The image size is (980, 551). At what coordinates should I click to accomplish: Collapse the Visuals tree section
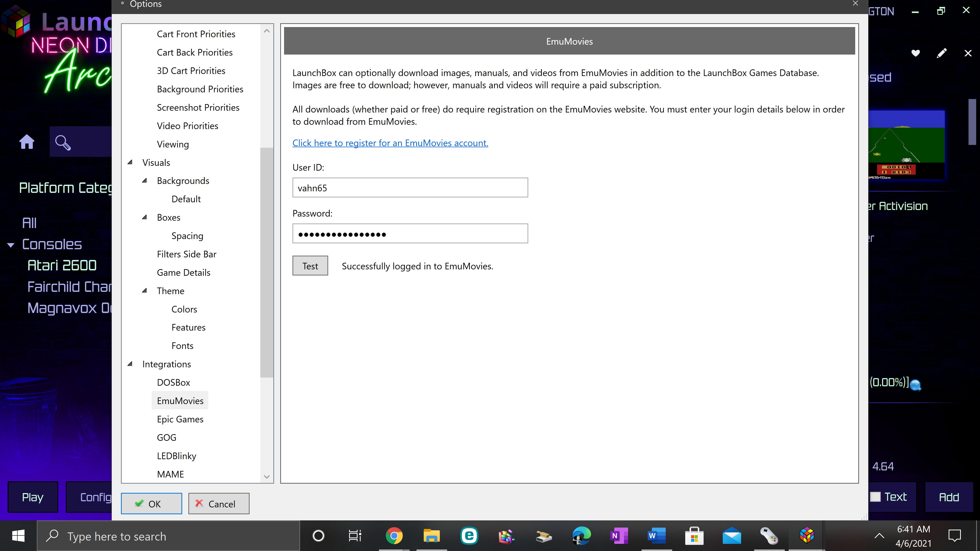[130, 162]
